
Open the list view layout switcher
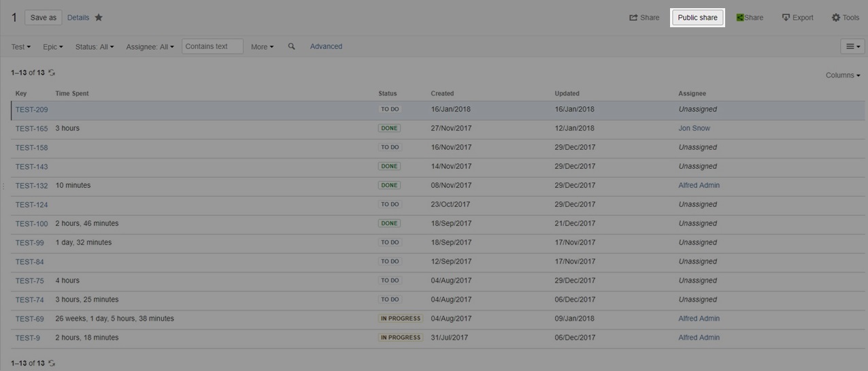pyautogui.click(x=852, y=46)
